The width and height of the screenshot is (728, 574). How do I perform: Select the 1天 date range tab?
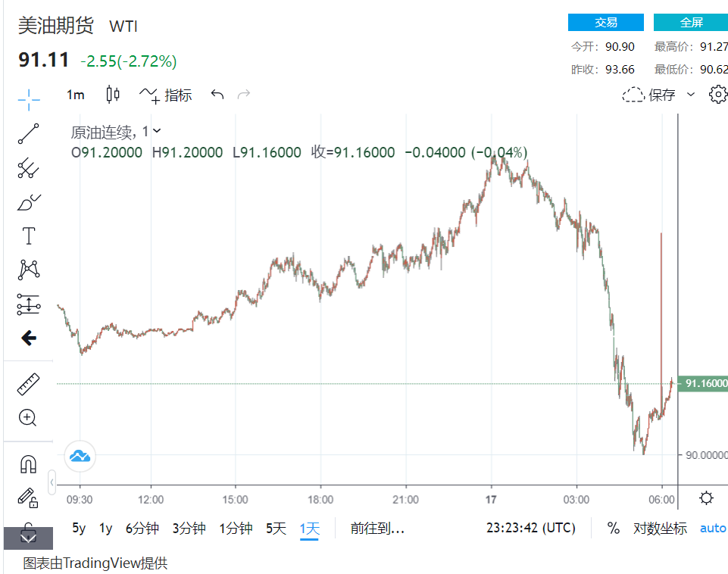coord(310,529)
